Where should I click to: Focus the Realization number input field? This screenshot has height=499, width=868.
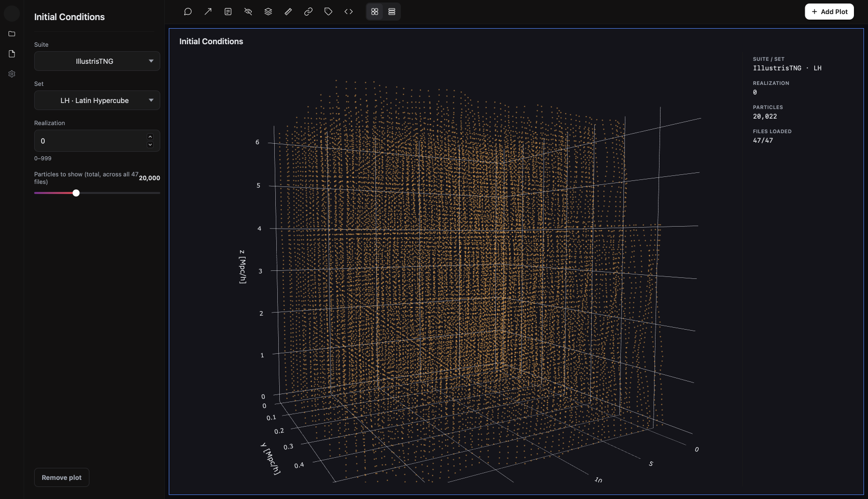pos(97,141)
